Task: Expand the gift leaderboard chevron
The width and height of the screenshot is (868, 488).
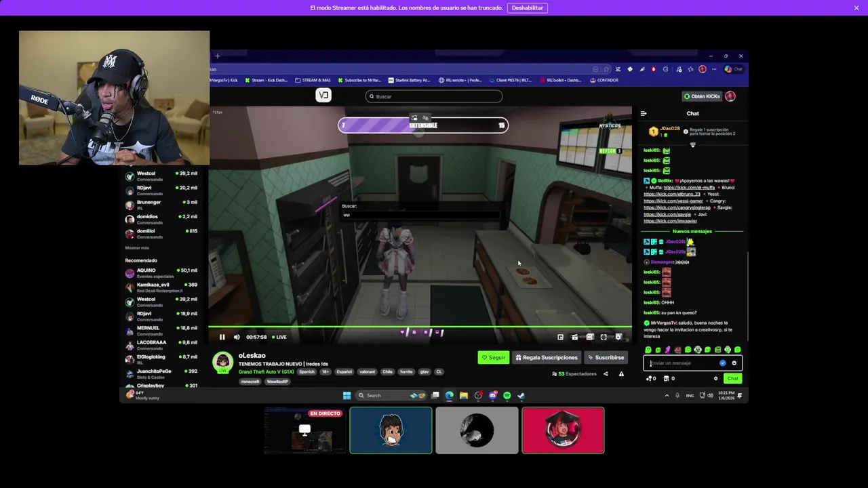Action: click(692, 144)
